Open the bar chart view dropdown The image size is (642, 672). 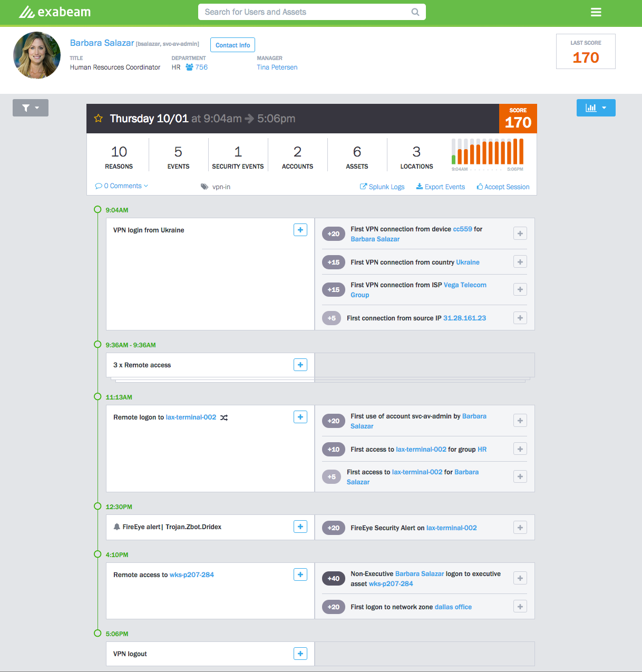click(596, 108)
